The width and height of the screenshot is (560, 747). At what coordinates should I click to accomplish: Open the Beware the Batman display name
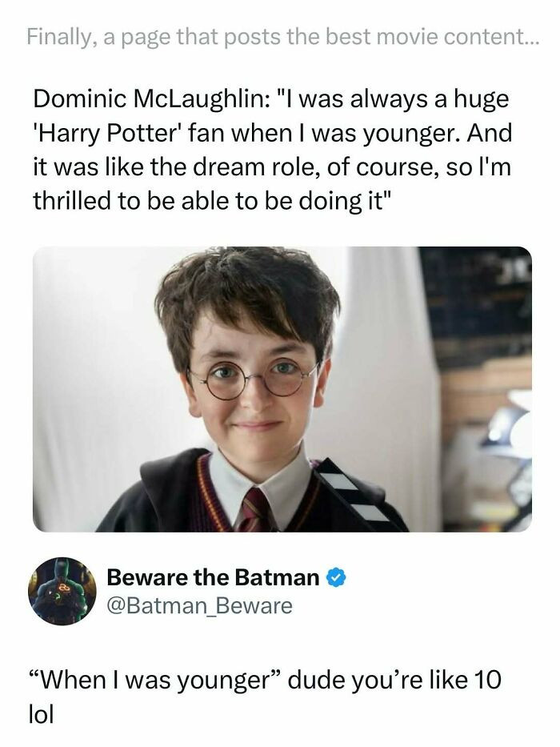[x=213, y=576]
